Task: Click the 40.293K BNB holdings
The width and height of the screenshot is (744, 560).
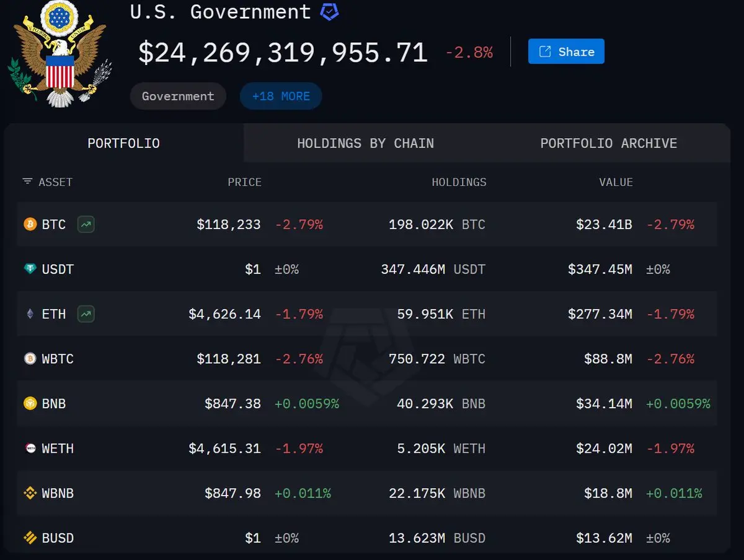Action: coord(441,404)
